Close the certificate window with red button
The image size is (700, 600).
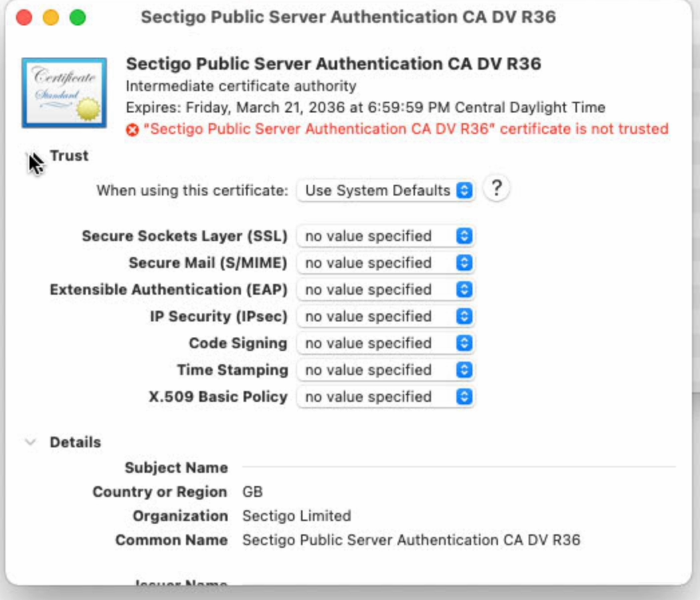(24, 17)
